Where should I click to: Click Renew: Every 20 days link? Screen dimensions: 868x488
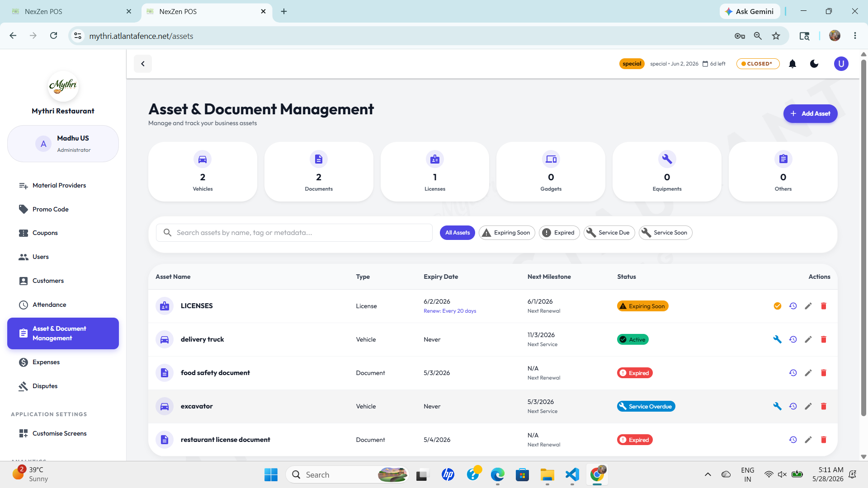450,311
